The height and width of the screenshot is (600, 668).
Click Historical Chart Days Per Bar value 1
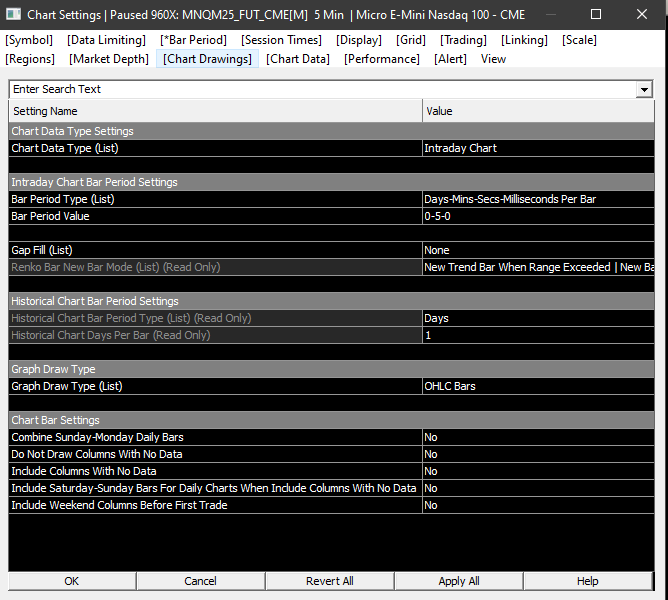538,335
